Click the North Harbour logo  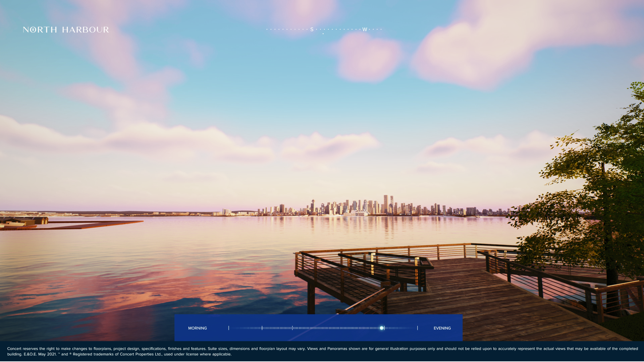(x=66, y=30)
